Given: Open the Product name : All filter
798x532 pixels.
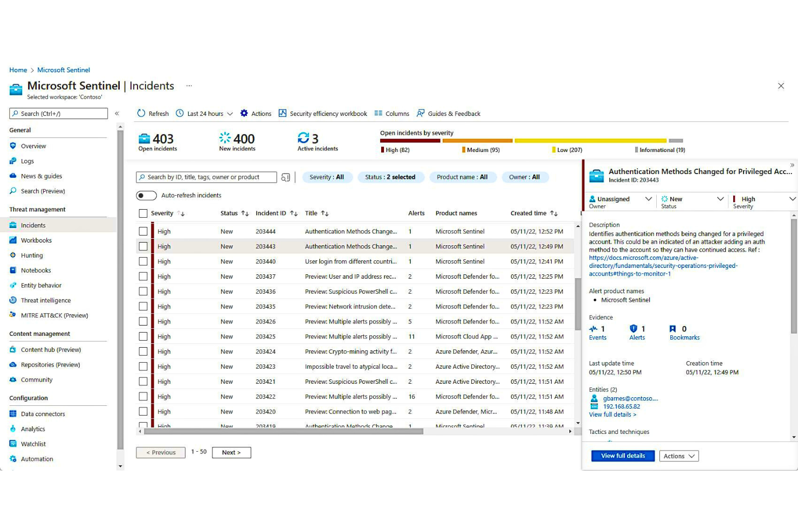Looking at the screenshot, I should 462,177.
